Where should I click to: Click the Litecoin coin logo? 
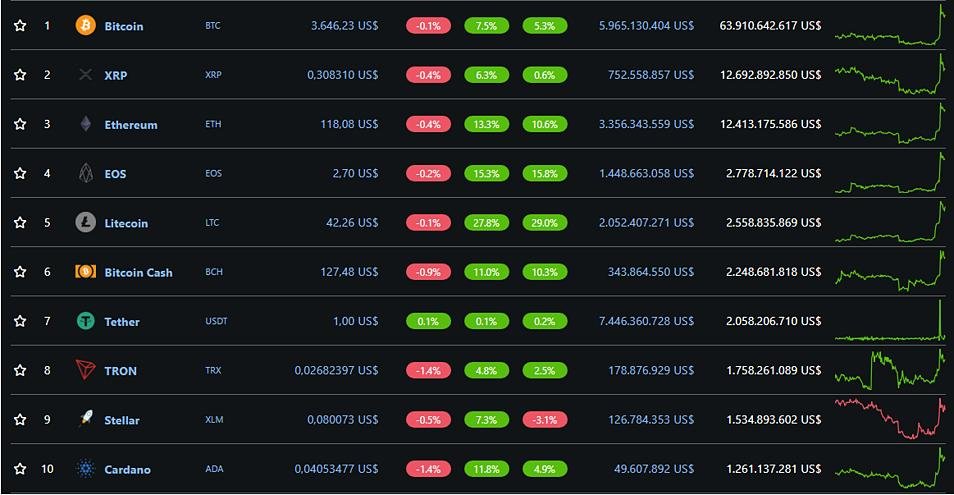pyautogui.click(x=86, y=222)
